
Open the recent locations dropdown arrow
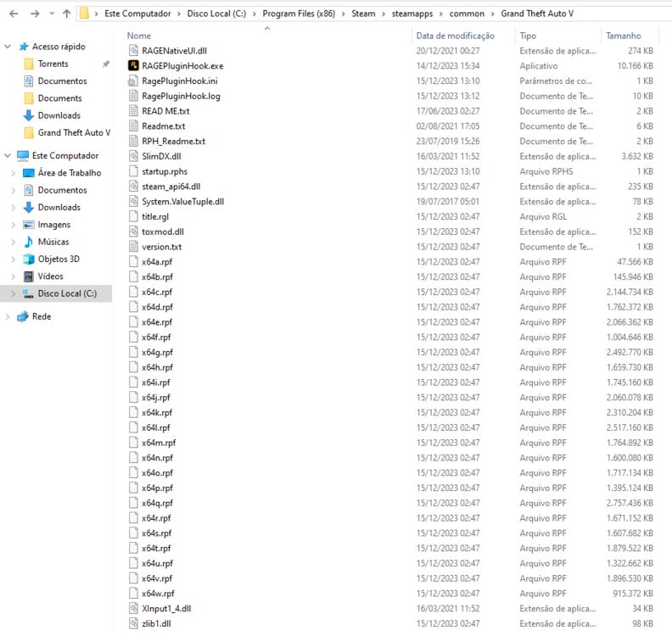click(52, 14)
